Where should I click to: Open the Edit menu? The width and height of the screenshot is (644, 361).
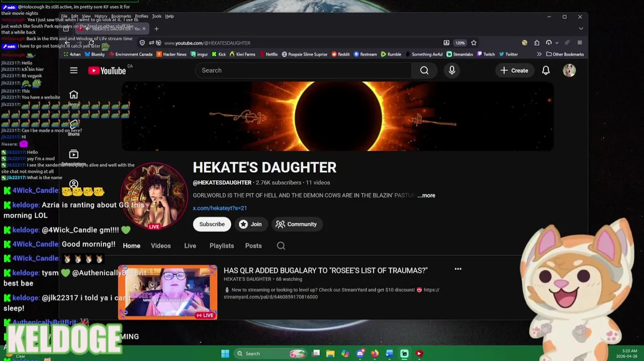74,17
